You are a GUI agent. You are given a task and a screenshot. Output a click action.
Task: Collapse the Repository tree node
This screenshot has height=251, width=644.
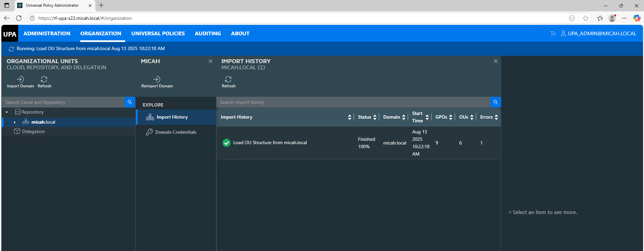click(x=7, y=112)
